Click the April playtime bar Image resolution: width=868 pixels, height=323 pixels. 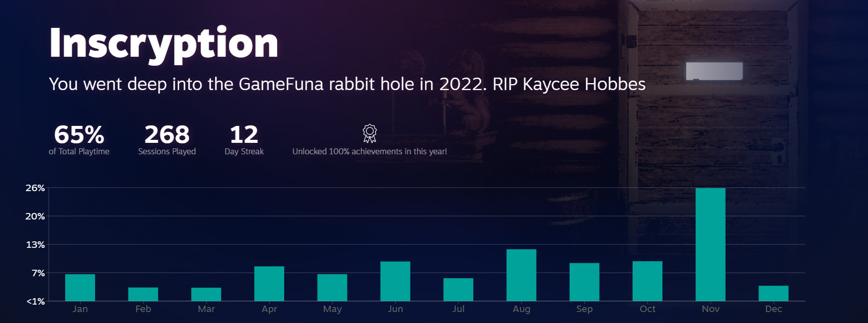(269, 284)
